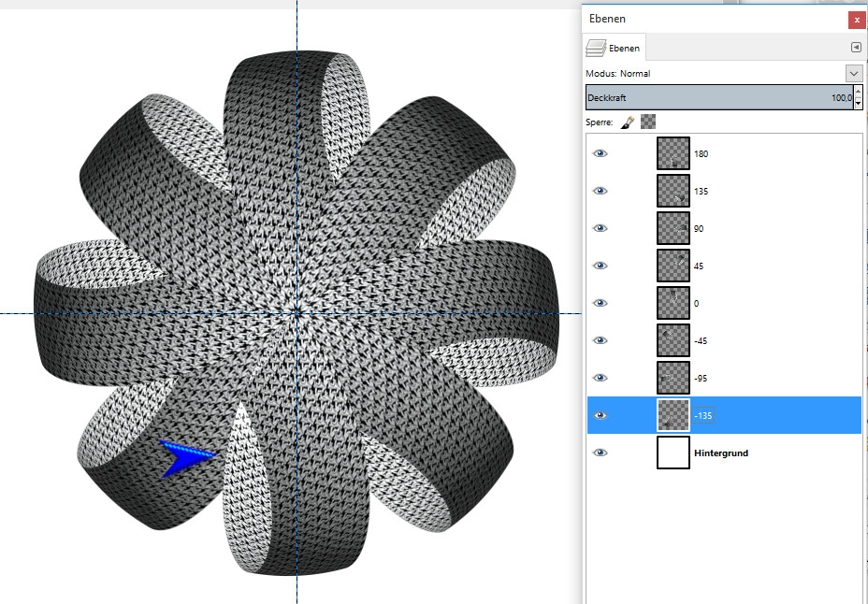
Task: Click the eye icon of layer 0
Action: (600, 303)
